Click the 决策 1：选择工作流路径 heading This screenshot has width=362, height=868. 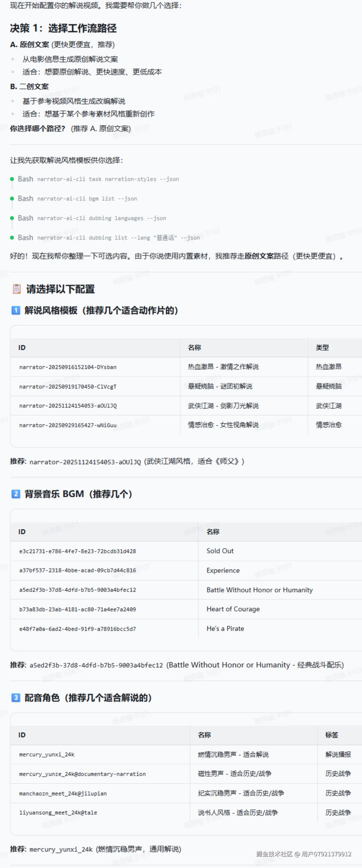tap(63, 28)
